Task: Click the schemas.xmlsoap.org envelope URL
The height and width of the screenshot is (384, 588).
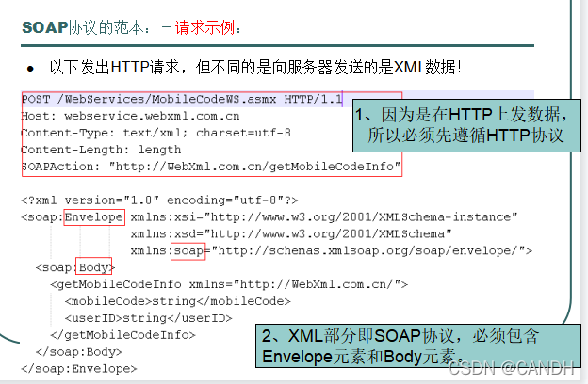Action: [x=371, y=250]
